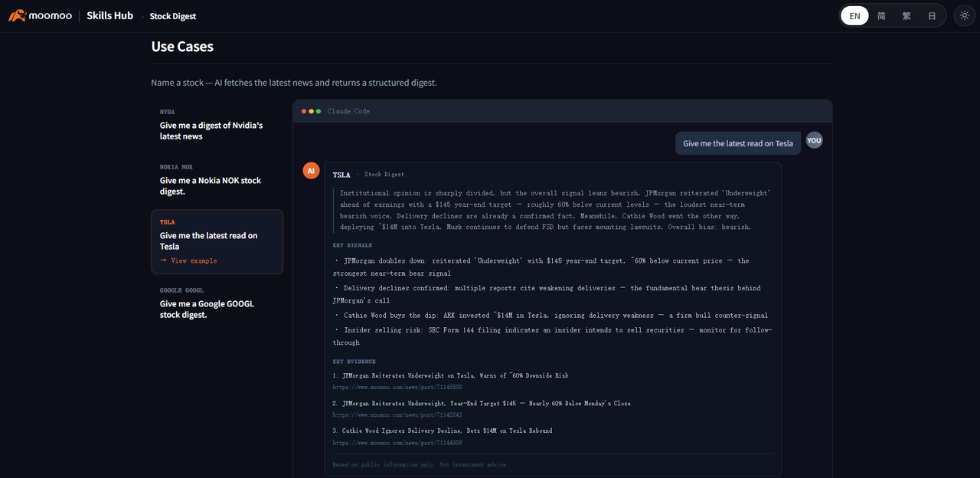Open news link ending in 71144509
The width and height of the screenshot is (980, 478).
pyautogui.click(x=397, y=443)
